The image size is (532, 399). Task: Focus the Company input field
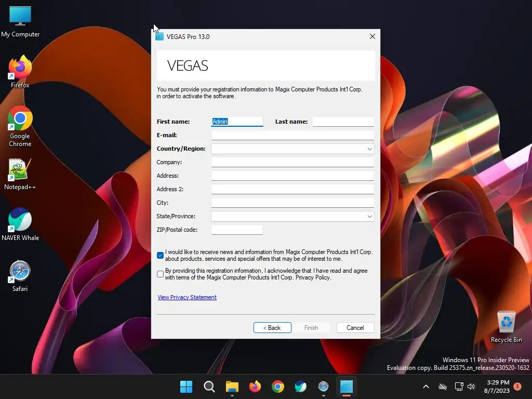click(x=292, y=162)
